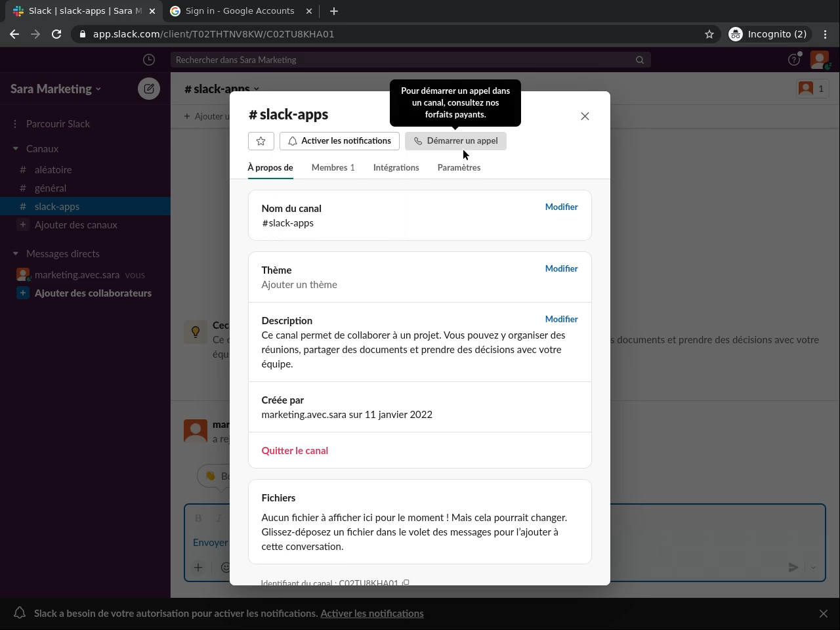This screenshot has width=840, height=630.
Task: Go back in browser
Action: [14, 34]
